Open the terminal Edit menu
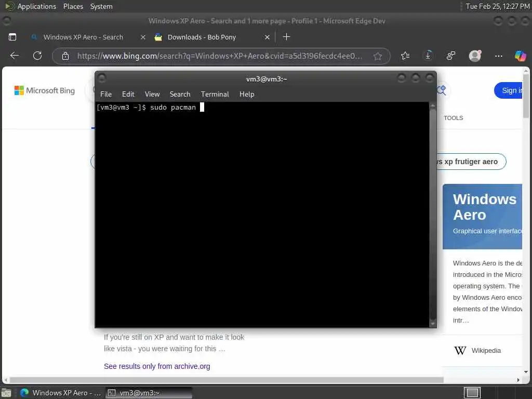The height and width of the screenshot is (399, 532). coord(128,95)
